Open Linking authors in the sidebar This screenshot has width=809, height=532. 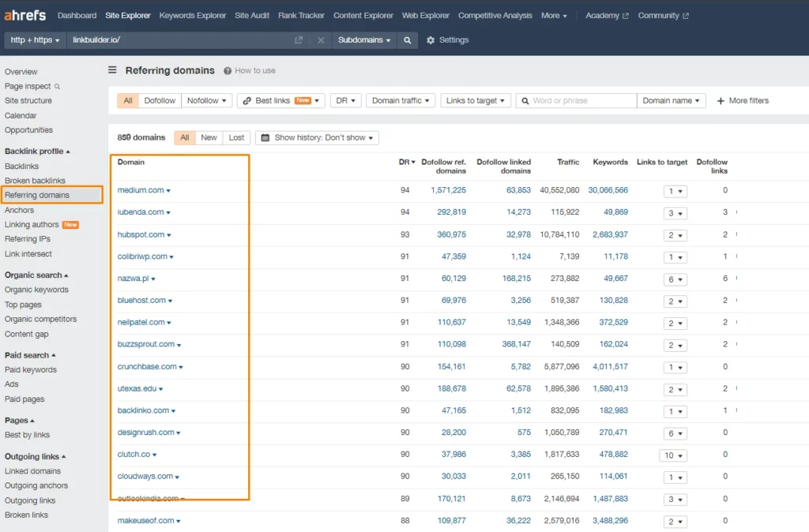(x=32, y=224)
